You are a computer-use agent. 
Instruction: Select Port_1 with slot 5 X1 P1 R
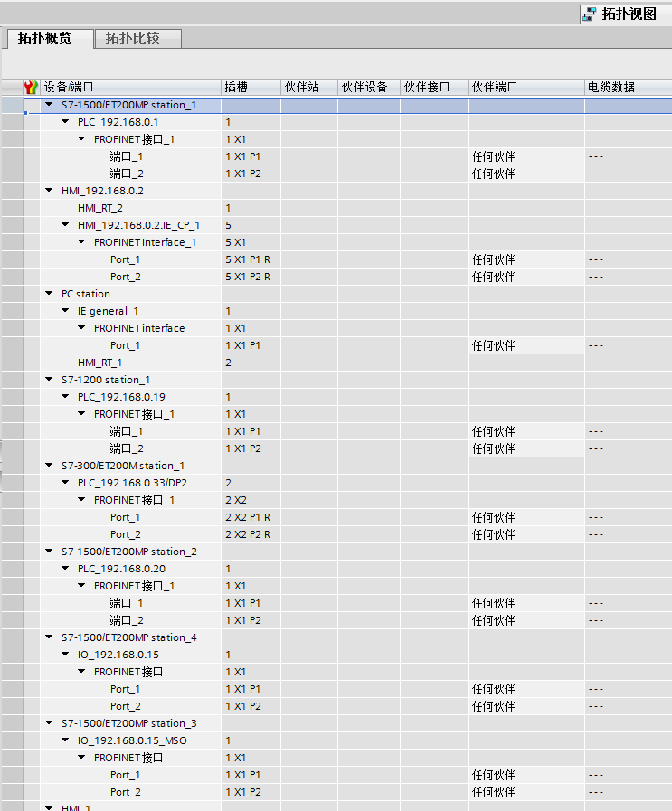tap(125, 259)
